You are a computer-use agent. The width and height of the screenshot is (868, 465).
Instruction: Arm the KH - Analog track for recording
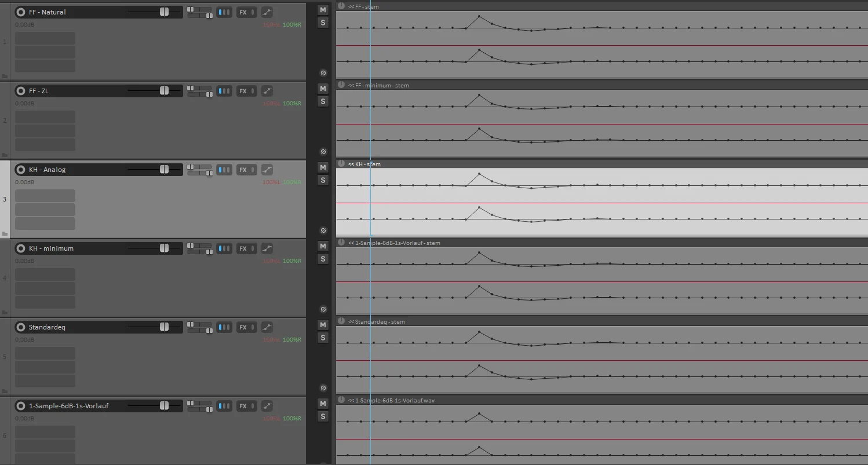pos(21,170)
